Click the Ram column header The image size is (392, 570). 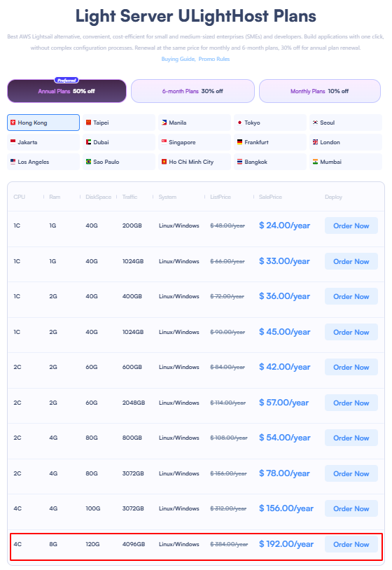click(x=55, y=197)
